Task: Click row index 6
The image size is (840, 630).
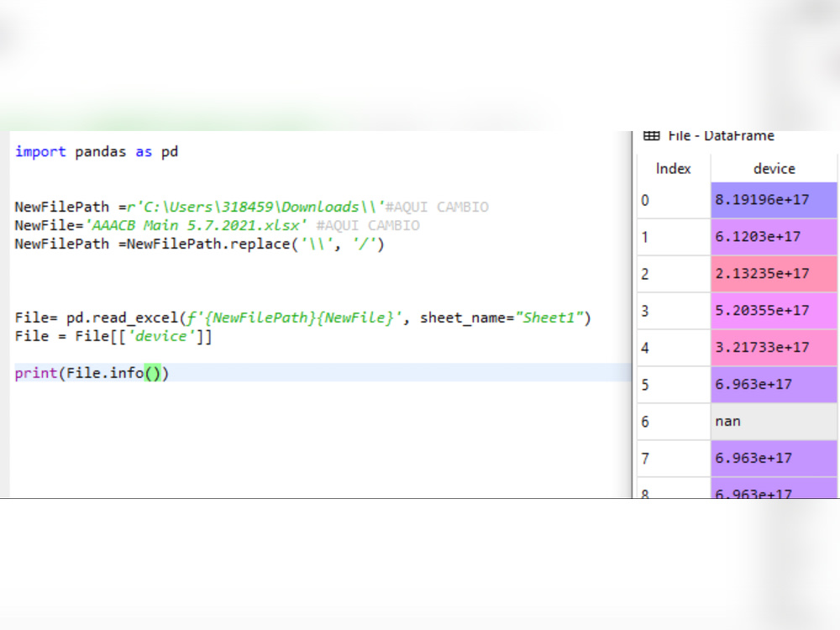Action: pos(674,422)
